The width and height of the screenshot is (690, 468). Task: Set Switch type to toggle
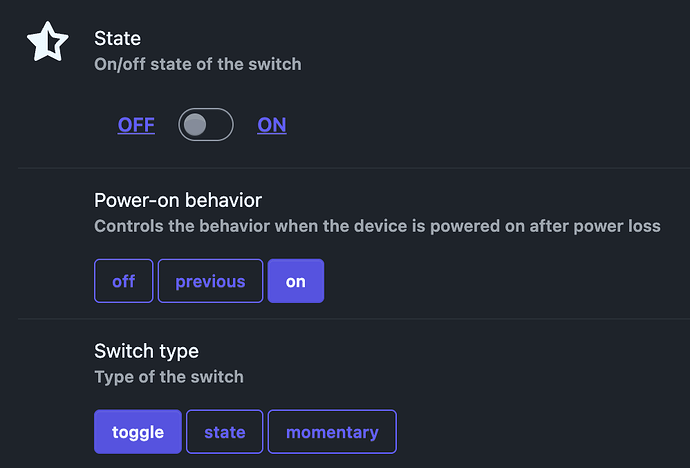(x=138, y=432)
